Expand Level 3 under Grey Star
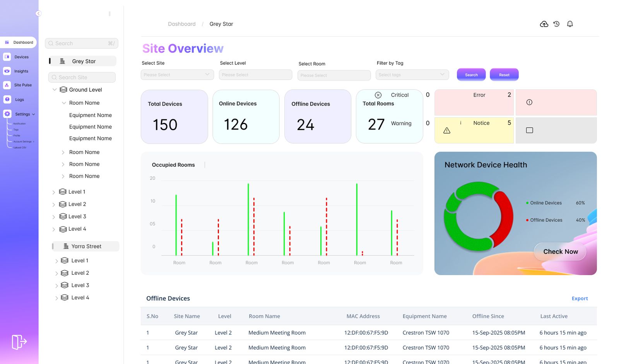Viewport: 619px width, 364px height. pos(54,217)
